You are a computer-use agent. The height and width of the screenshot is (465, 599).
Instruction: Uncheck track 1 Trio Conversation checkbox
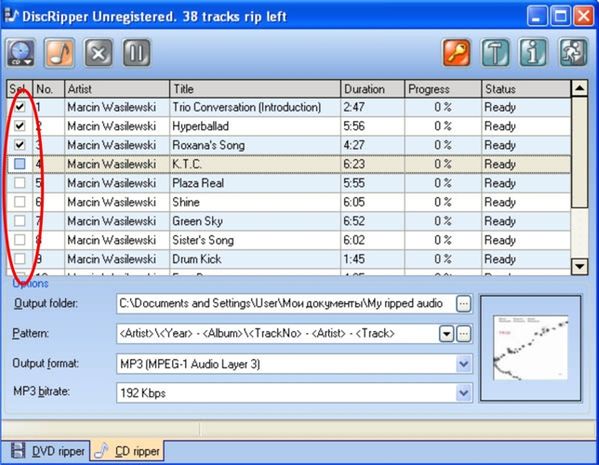pyautogui.click(x=19, y=107)
